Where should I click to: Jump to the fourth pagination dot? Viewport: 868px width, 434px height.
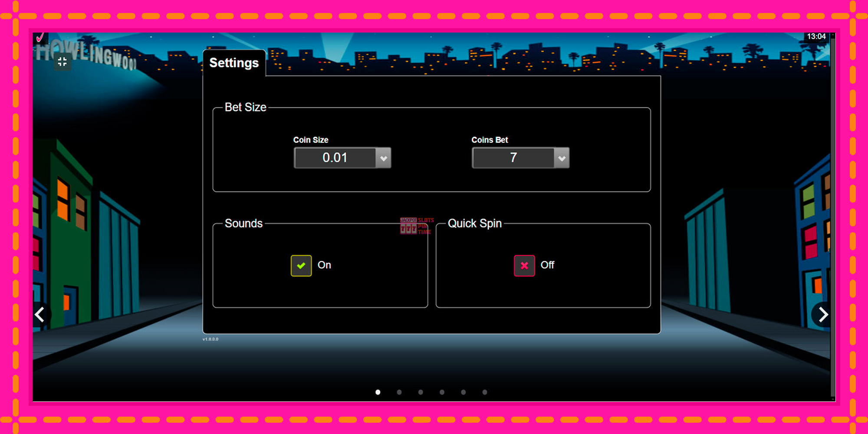tap(442, 392)
